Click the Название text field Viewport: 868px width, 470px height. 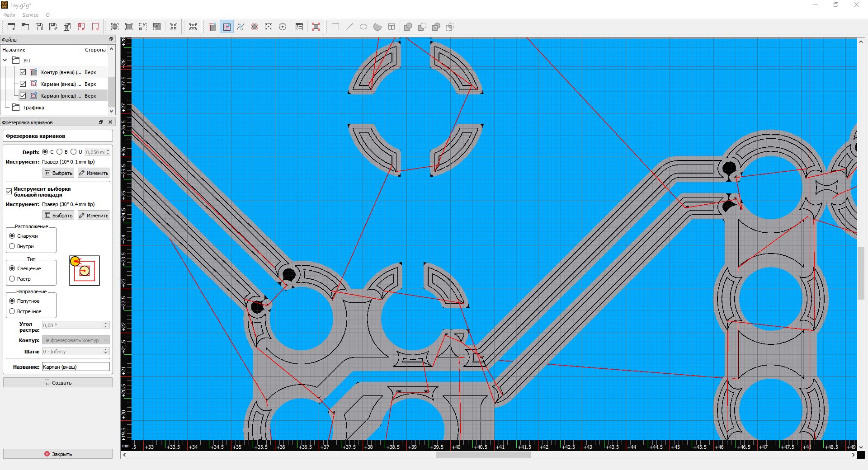tap(75, 367)
